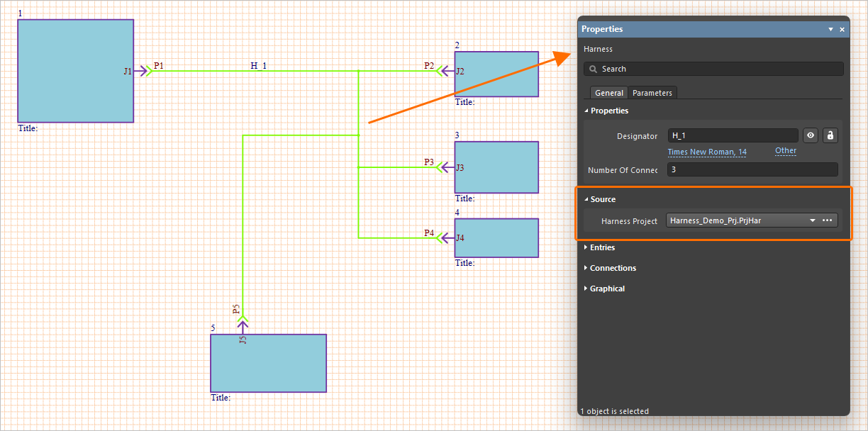Screen dimensions: 868x431
Task: Toggle Designator visibility eye icon
Action: 811,135
